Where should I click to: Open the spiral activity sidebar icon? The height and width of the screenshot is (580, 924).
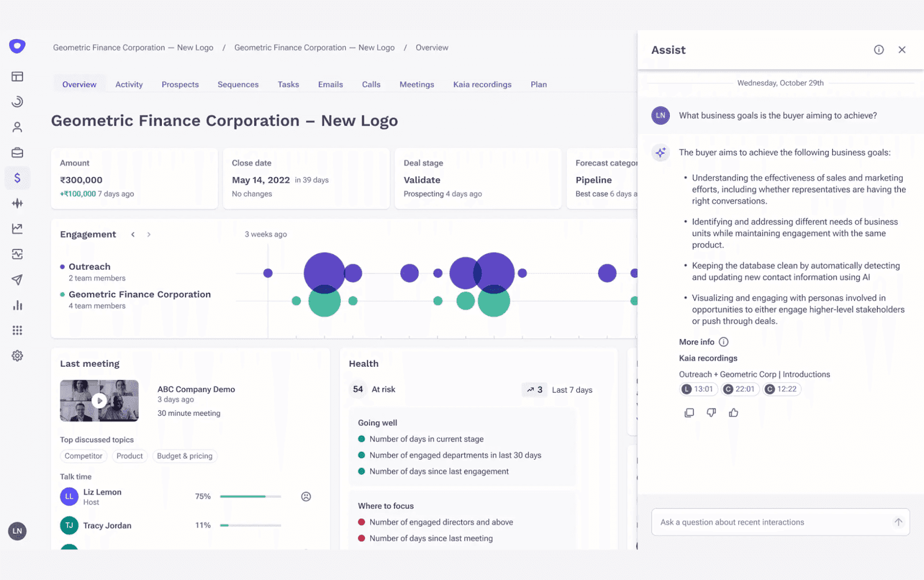(17, 102)
